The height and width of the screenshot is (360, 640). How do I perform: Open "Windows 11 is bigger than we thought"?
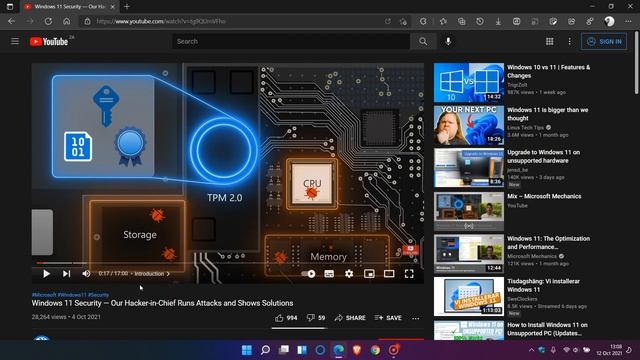pyautogui.click(x=547, y=114)
